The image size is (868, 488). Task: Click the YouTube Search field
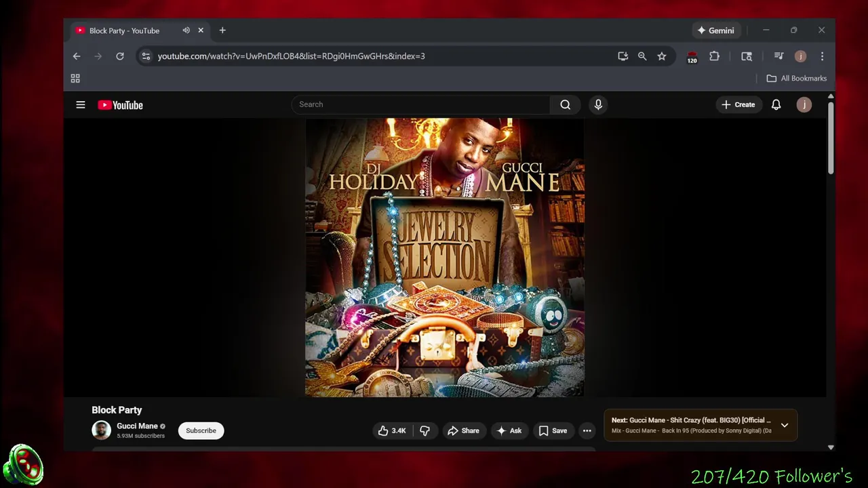[x=420, y=104]
